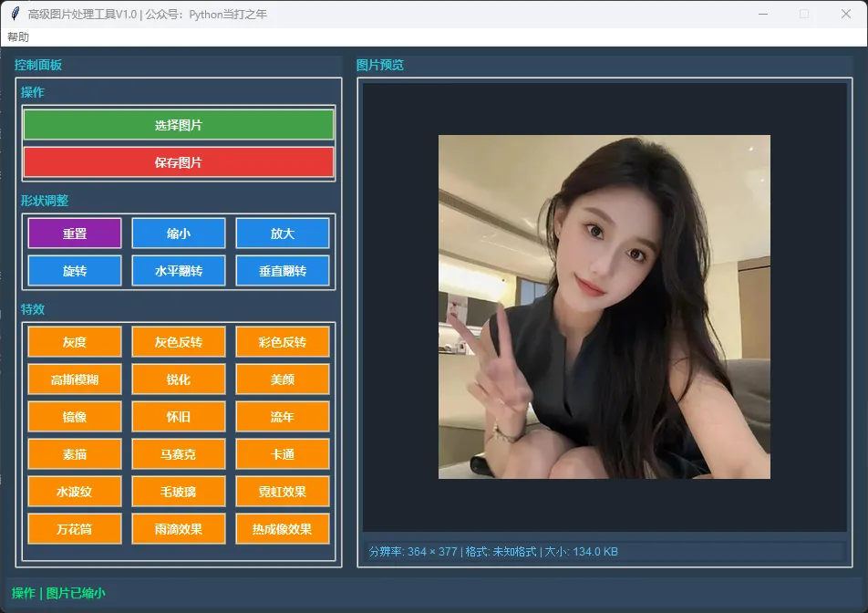Apply 热成像效果 thermal imaging effect
The width and height of the screenshot is (868, 613).
click(283, 528)
